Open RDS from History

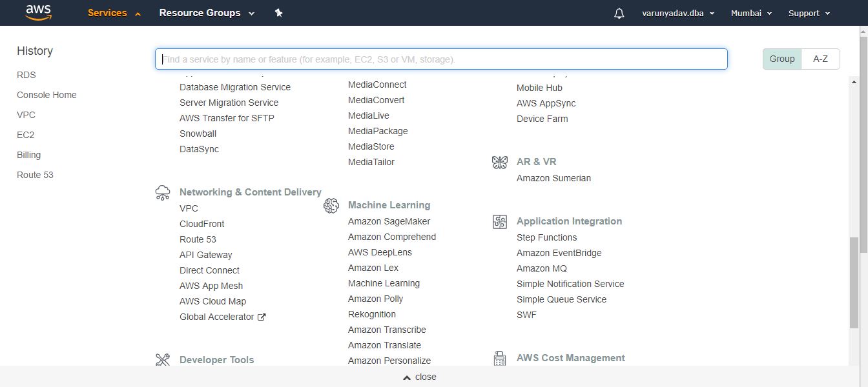tap(26, 75)
